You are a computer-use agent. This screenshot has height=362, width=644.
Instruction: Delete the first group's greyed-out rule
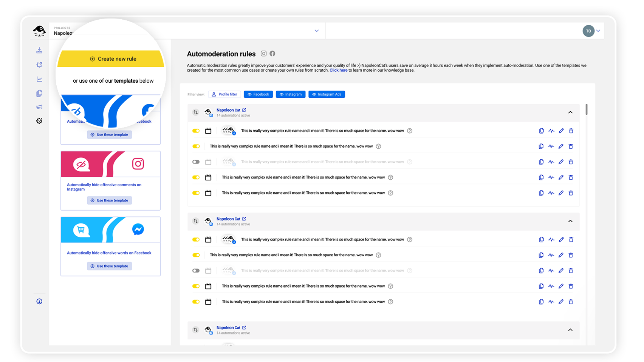[571, 162]
